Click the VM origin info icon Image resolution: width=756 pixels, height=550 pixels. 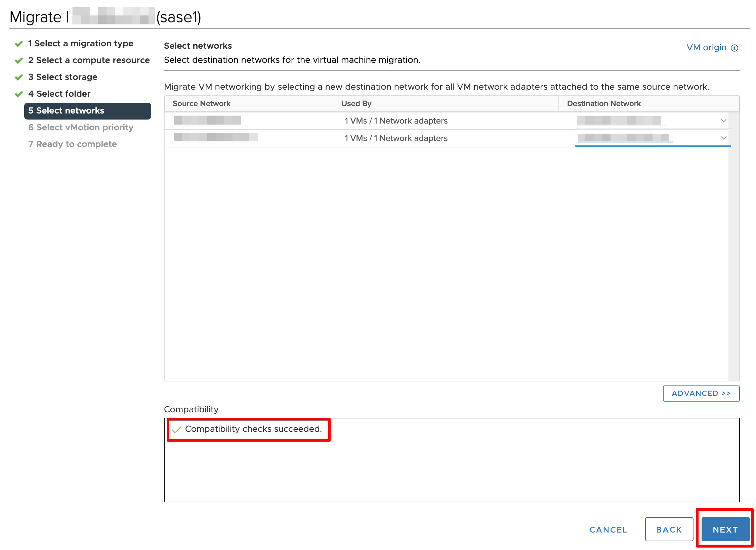pos(734,48)
